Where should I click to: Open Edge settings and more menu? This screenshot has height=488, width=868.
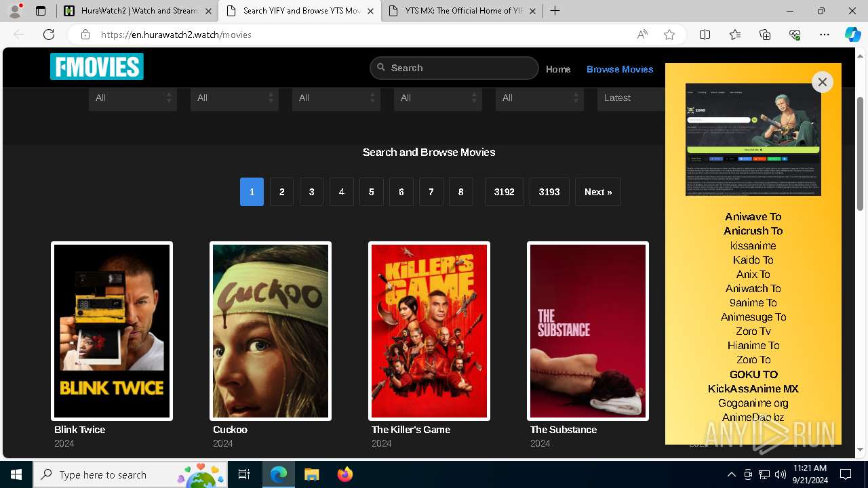coord(825,35)
